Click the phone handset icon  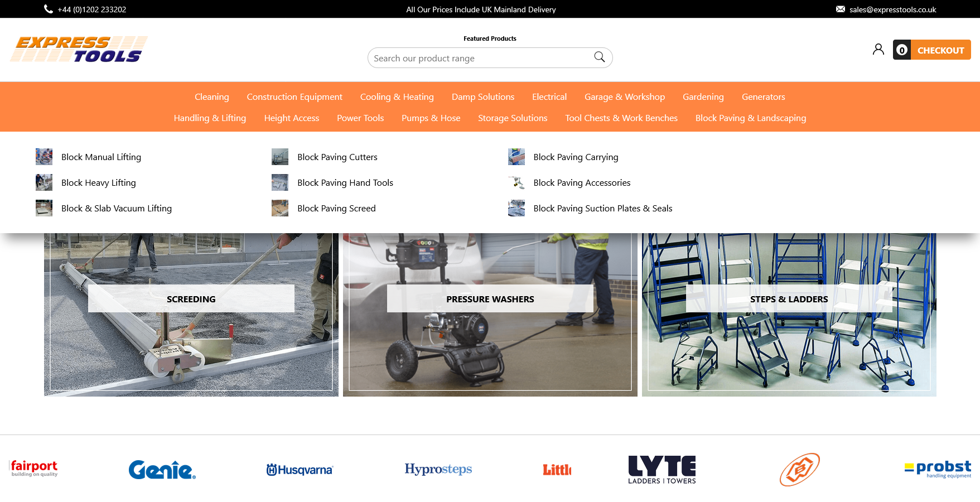coord(49,9)
